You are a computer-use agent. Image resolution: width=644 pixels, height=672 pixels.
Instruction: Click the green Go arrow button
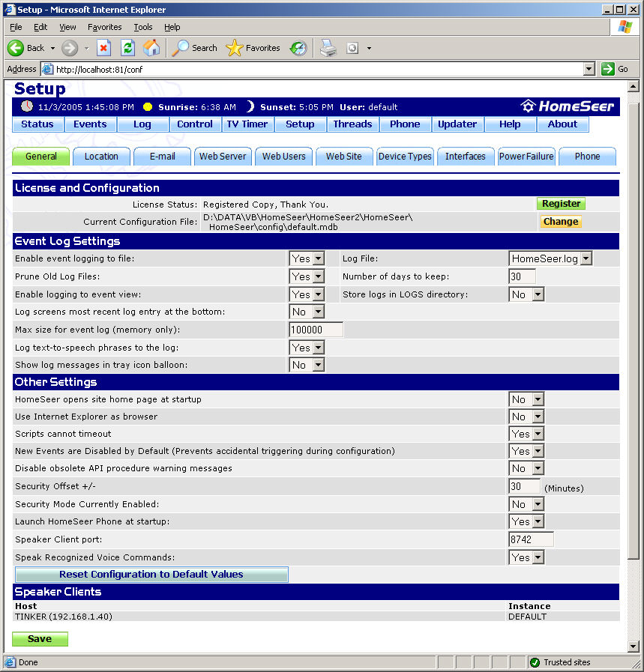607,69
